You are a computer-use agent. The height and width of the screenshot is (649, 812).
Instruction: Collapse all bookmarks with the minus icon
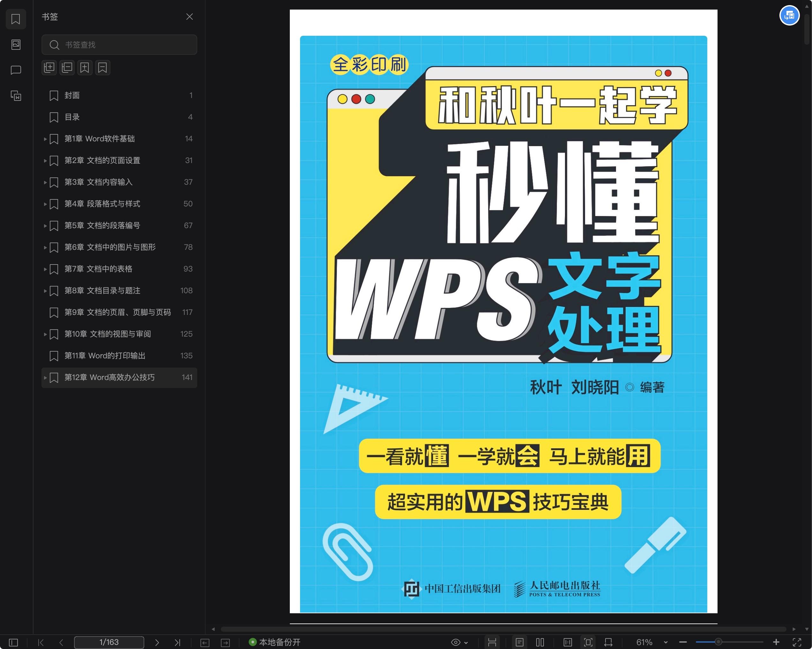pos(67,68)
